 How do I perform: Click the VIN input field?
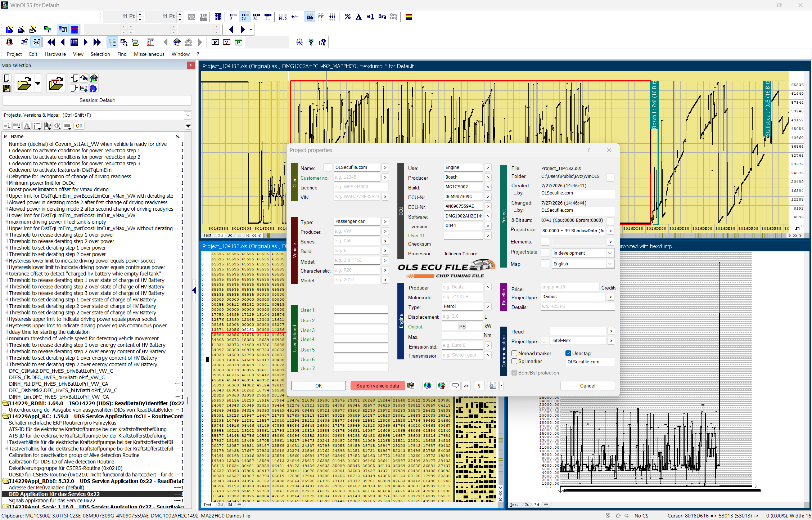357,197
